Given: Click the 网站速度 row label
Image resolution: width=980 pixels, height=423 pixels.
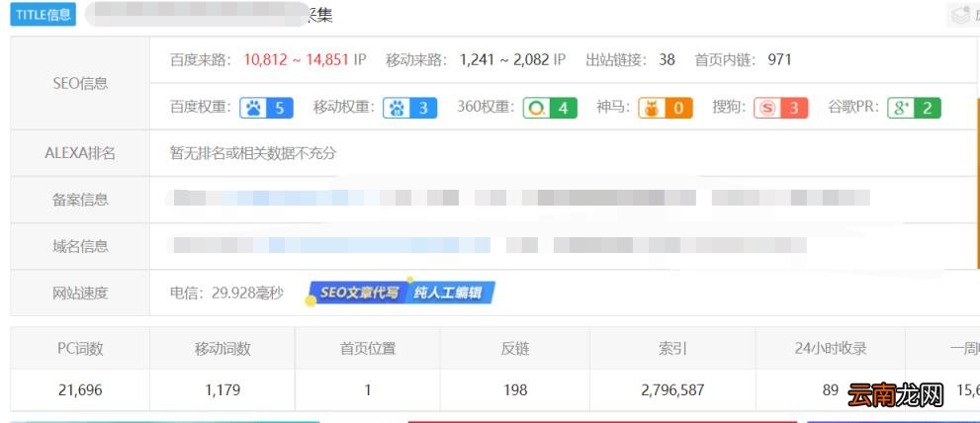Looking at the screenshot, I should 80,293.
